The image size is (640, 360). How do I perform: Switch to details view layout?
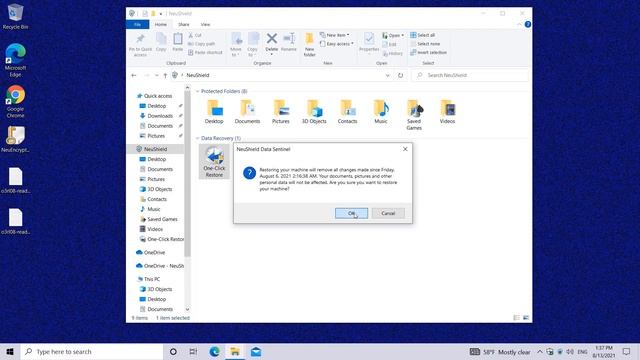click(516, 318)
